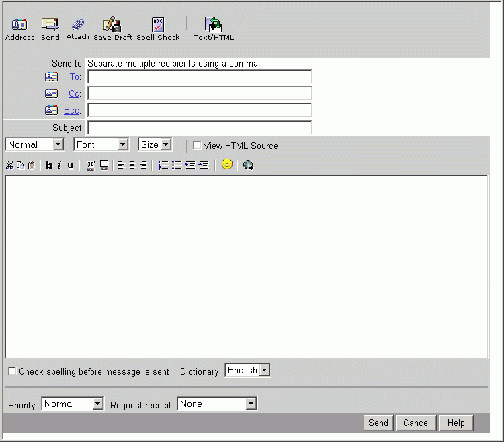The height and width of the screenshot is (442, 504).
Task: Align text right
Action: tap(142, 165)
